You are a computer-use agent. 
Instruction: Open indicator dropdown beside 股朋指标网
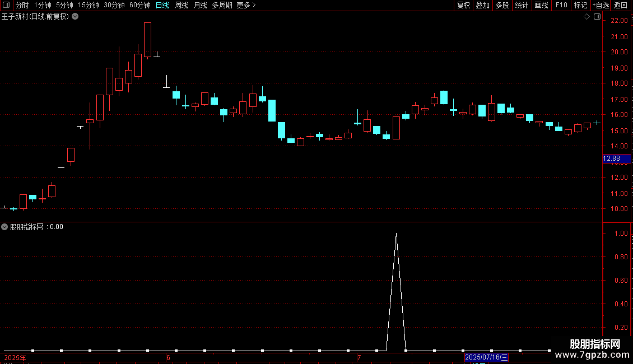click(x=4, y=227)
